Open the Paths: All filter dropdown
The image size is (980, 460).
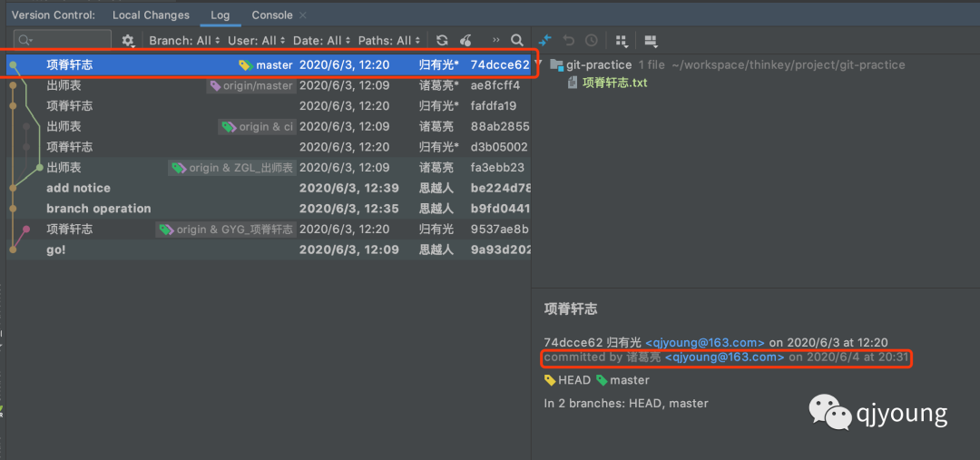(389, 41)
